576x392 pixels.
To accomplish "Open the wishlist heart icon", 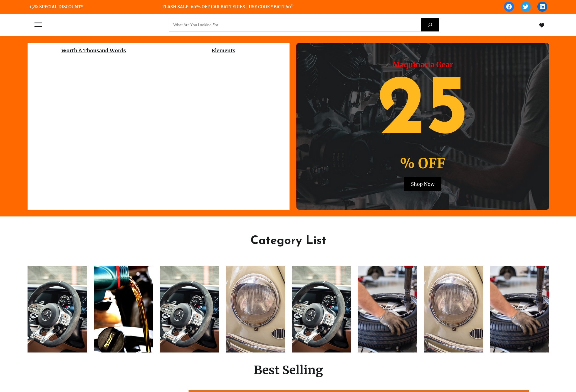I will click(x=542, y=25).
